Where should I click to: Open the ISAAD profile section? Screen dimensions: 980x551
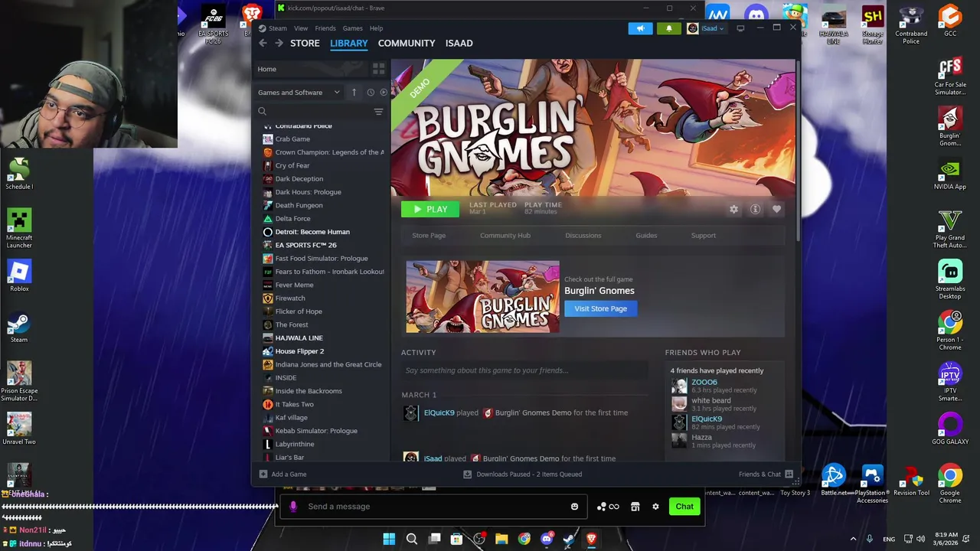[459, 43]
